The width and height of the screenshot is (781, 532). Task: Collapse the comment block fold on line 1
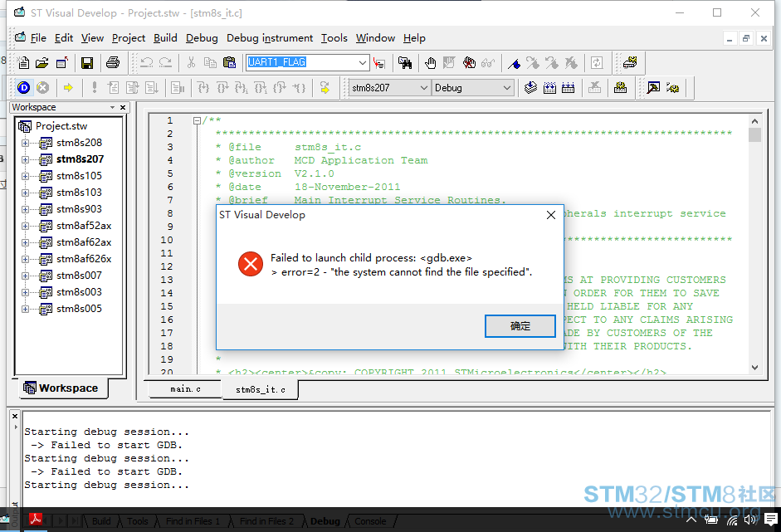(x=198, y=120)
